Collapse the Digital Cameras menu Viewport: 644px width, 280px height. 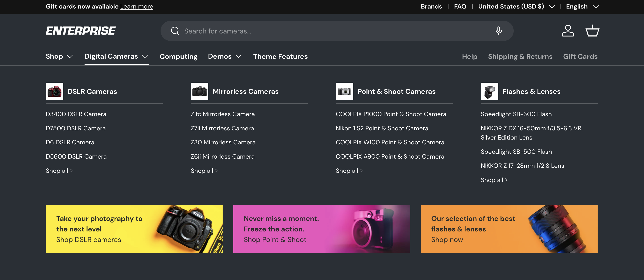click(x=117, y=56)
